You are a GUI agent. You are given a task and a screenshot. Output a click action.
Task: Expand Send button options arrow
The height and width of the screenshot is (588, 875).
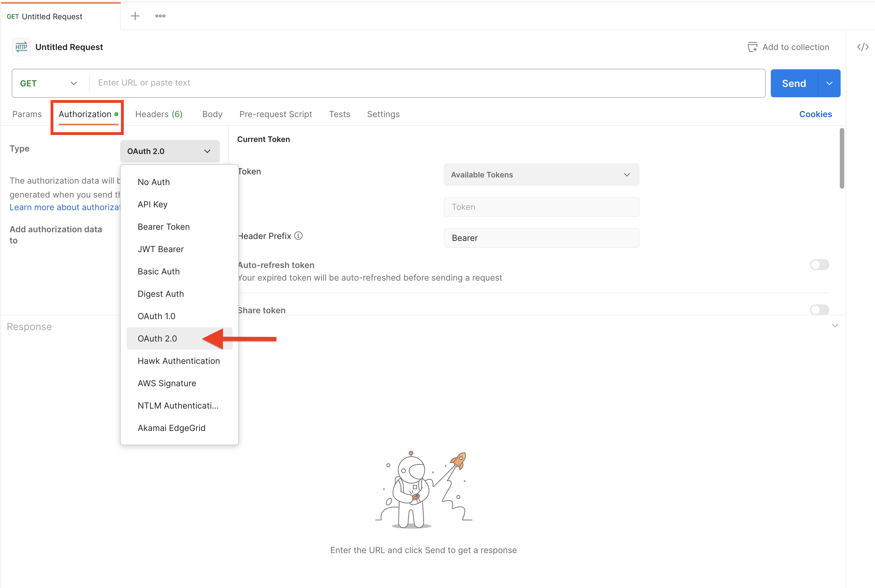[829, 83]
